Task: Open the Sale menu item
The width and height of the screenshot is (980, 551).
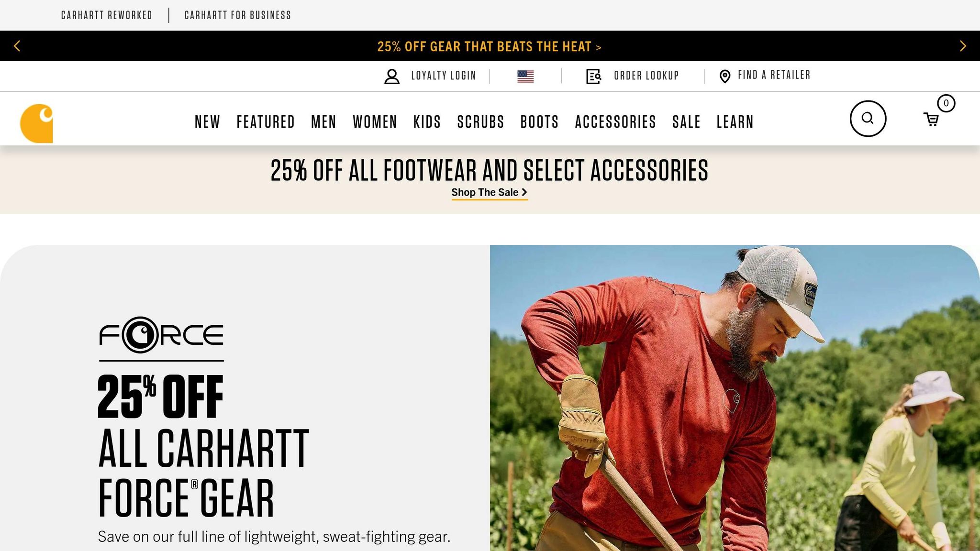Action: (686, 122)
